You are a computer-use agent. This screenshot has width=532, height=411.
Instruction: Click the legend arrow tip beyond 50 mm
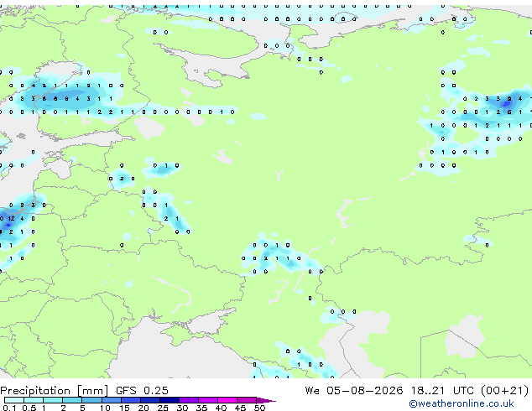tap(266, 400)
